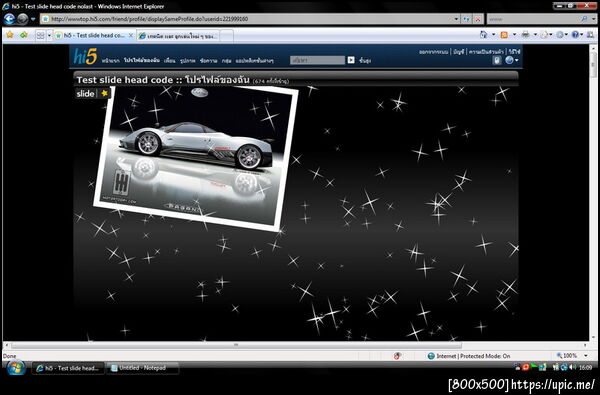Screen dimensions: 600x395
Task: Click the volume speaker tray icon
Action: [572, 367]
